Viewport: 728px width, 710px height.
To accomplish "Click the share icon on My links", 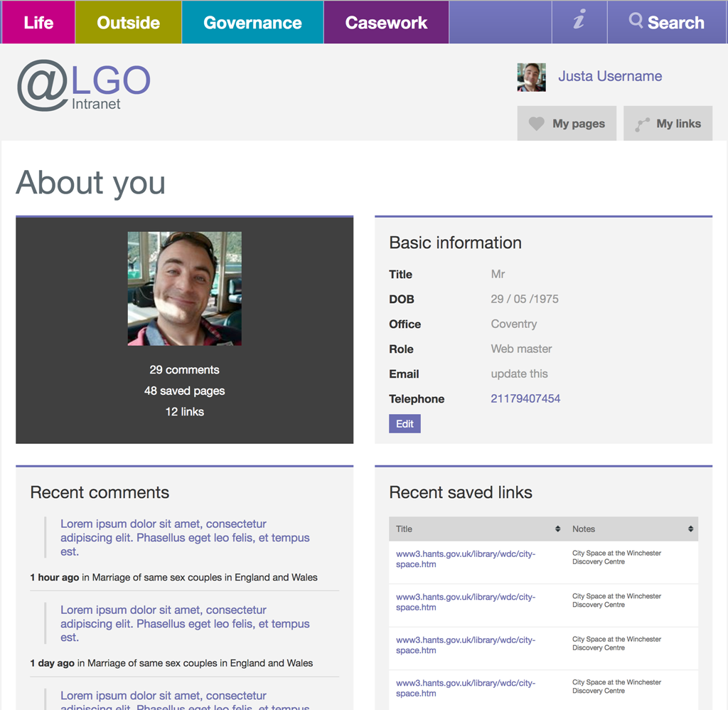I will 642,124.
